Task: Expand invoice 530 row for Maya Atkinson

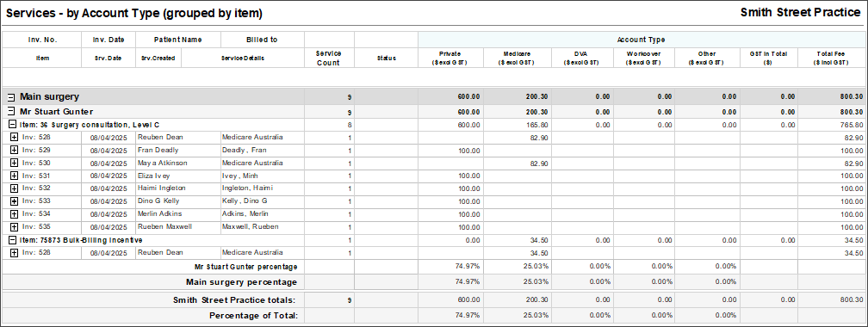Action: [x=15, y=163]
